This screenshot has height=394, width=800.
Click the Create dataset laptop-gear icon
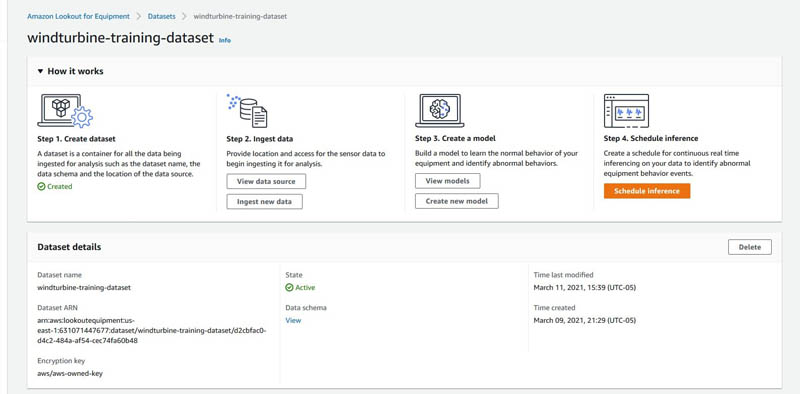point(65,111)
